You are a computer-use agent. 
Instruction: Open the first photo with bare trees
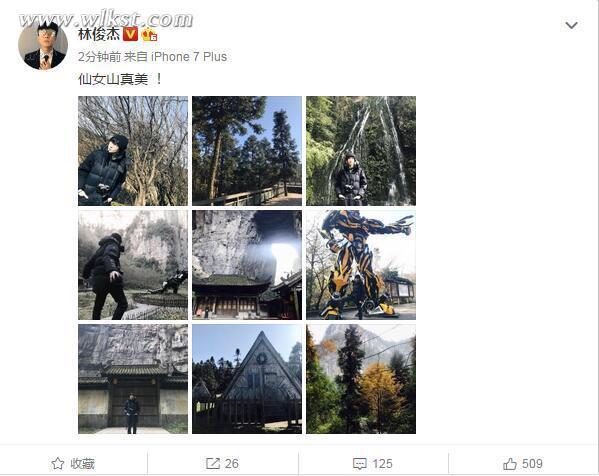[133, 151]
